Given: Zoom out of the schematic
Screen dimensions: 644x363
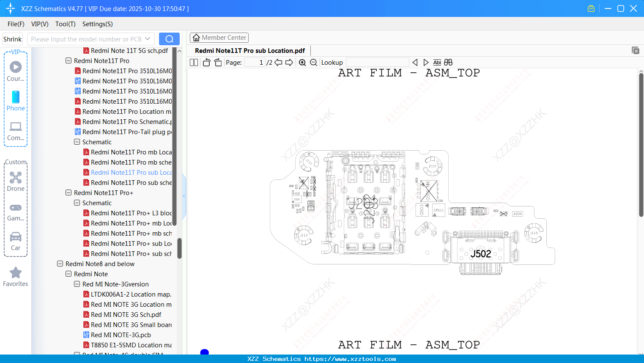Looking at the screenshot, I should 313,63.
